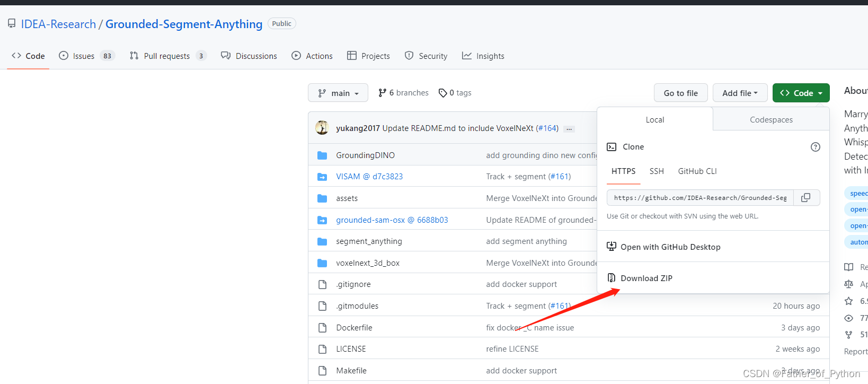
Task: Open the Security tab
Action: pyautogui.click(x=426, y=56)
